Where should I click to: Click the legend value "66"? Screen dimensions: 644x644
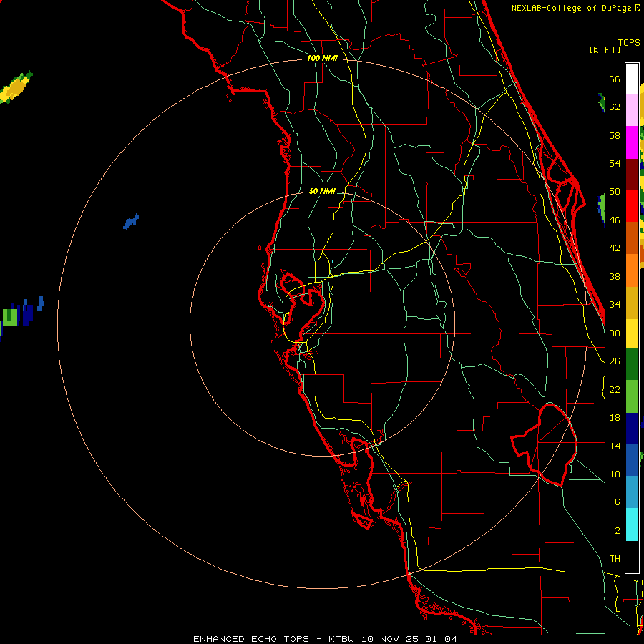click(615, 79)
